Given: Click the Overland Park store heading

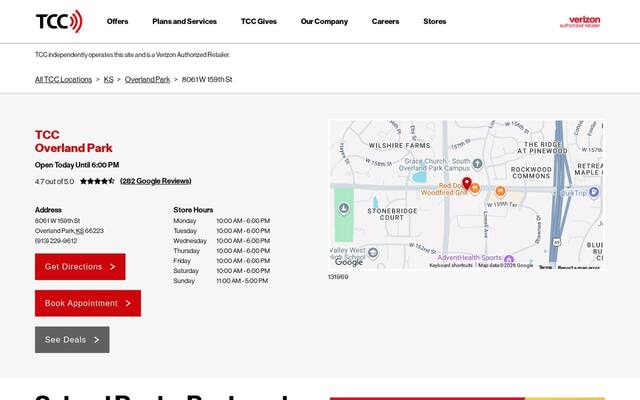Looking at the screenshot, I should coord(73,141).
